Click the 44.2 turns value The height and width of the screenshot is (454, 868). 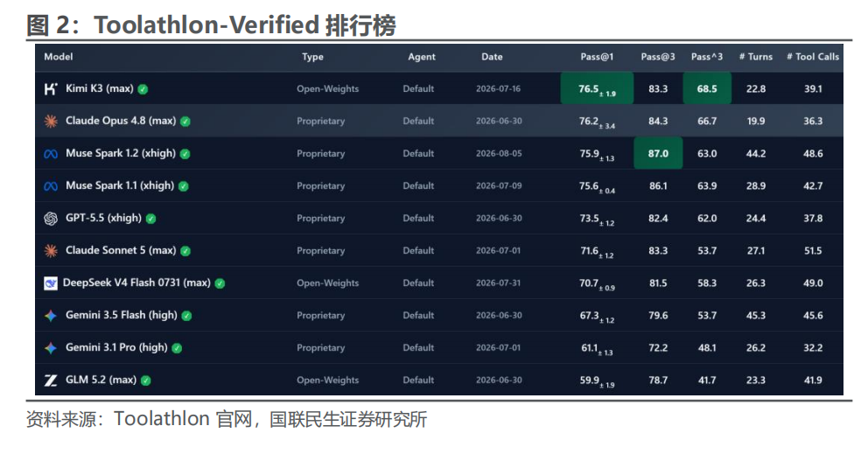coord(756,153)
